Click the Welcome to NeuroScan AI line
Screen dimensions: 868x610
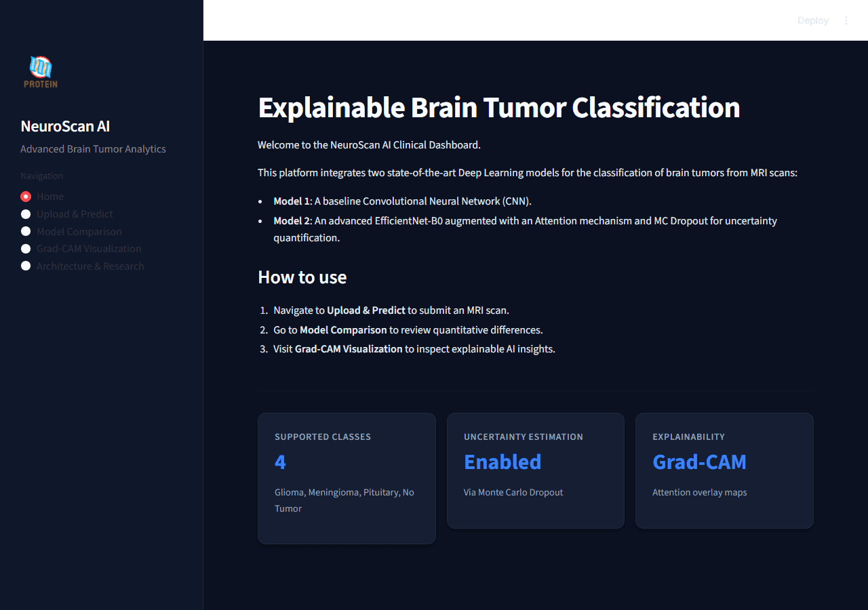pos(369,144)
